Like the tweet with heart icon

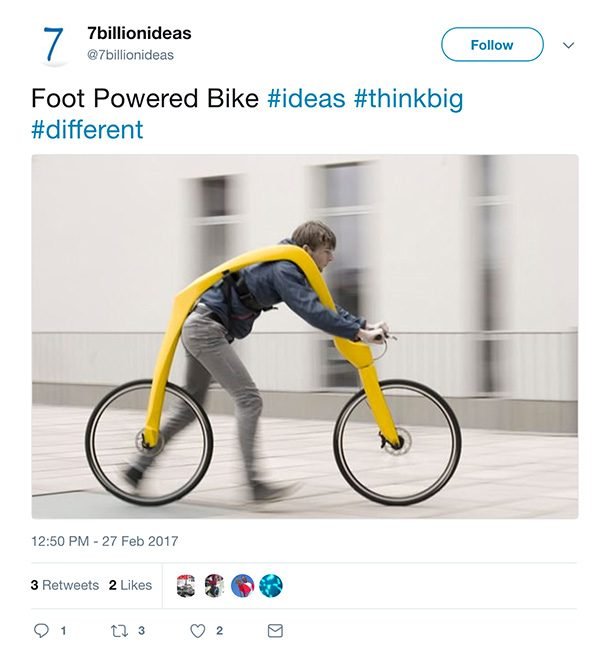(x=197, y=630)
